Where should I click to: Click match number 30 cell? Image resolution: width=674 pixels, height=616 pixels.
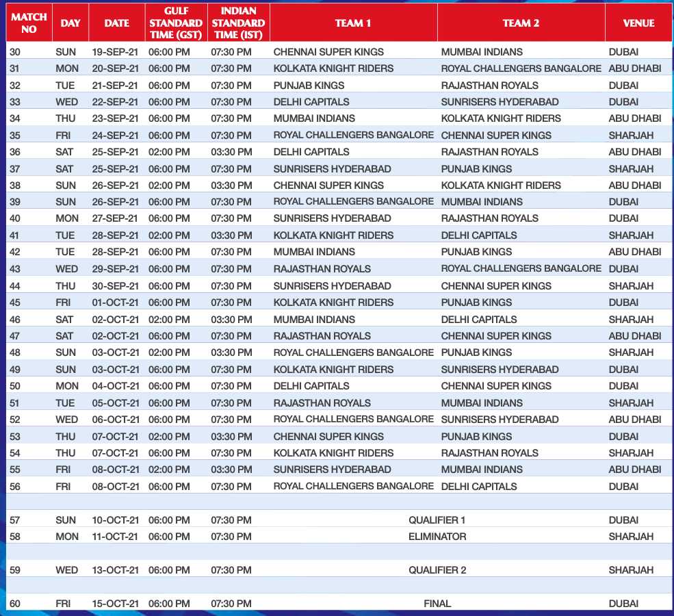click(x=16, y=52)
